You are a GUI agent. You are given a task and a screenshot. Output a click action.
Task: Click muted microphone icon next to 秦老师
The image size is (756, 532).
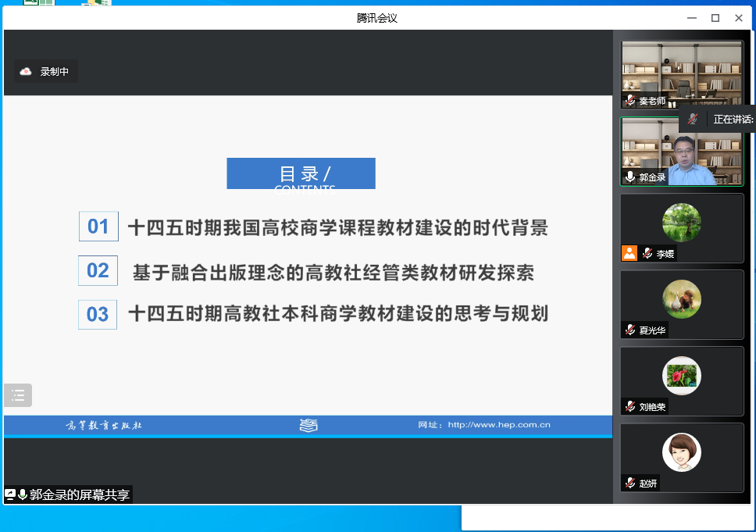pos(629,101)
